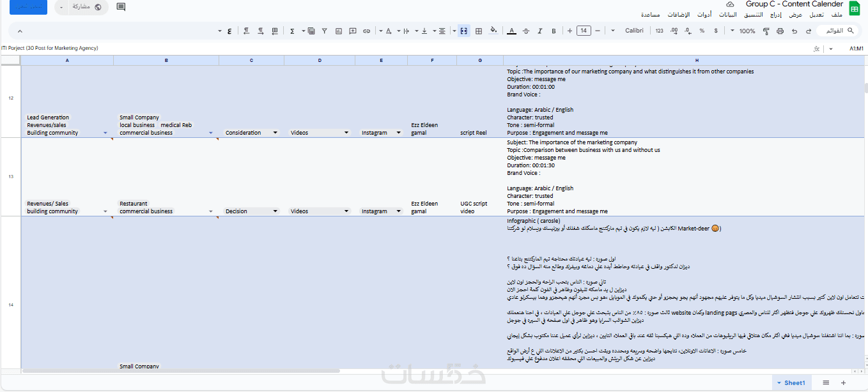Viewport: 868px width, 392px height.
Task: Open the مساعدة (Help) menu
Action: 650,15
